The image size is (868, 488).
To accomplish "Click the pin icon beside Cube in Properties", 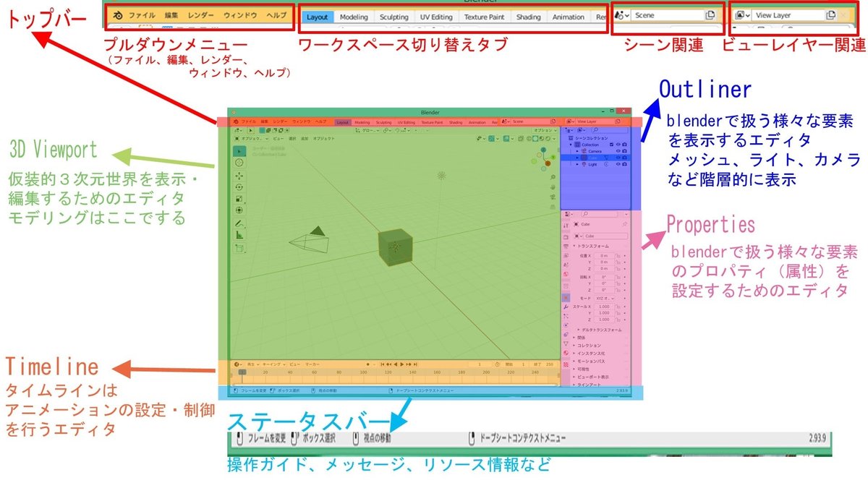I will [x=625, y=224].
